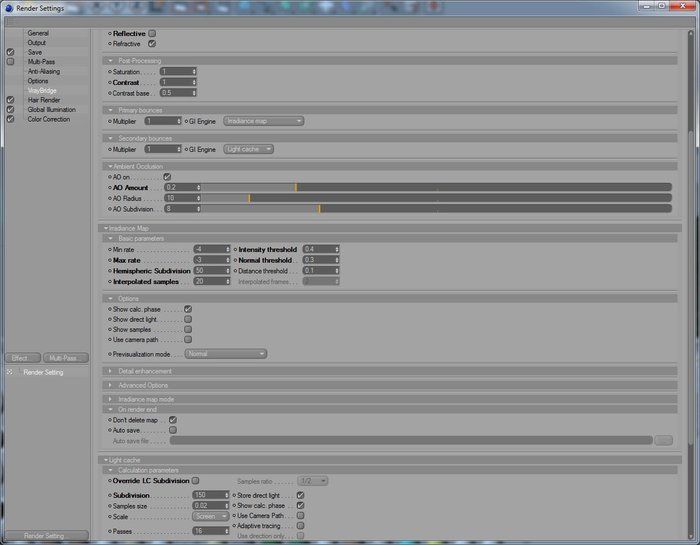Click the Render Settings title bar app icon
The image size is (700, 545).
pyautogui.click(x=8, y=8)
